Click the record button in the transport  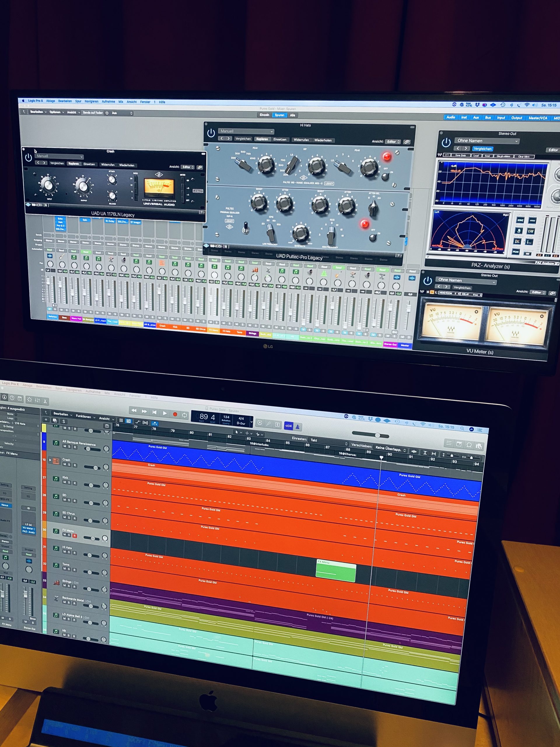[175, 415]
